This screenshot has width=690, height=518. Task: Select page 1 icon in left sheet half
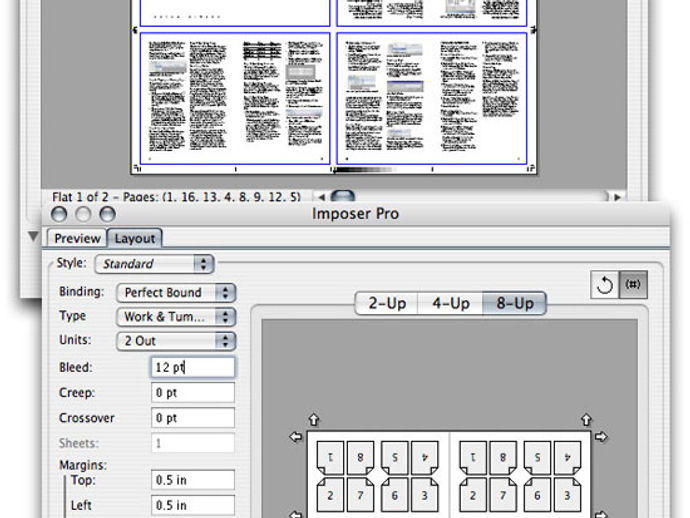tap(330, 457)
